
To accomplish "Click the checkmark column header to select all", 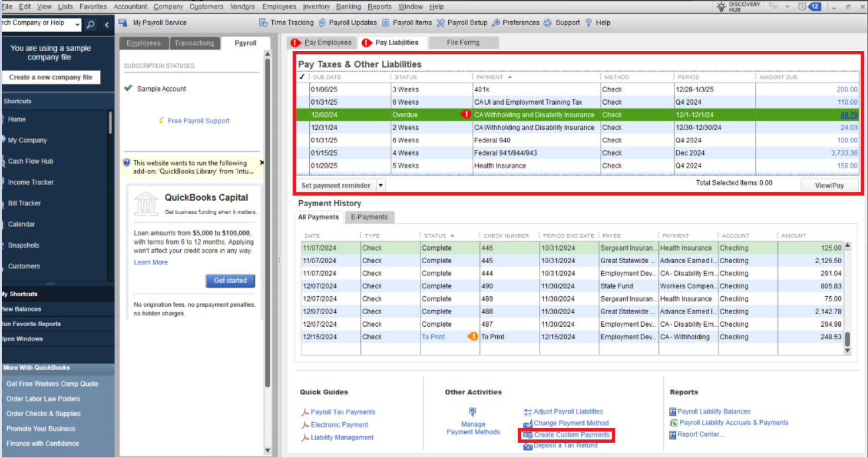I will tap(303, 77).
